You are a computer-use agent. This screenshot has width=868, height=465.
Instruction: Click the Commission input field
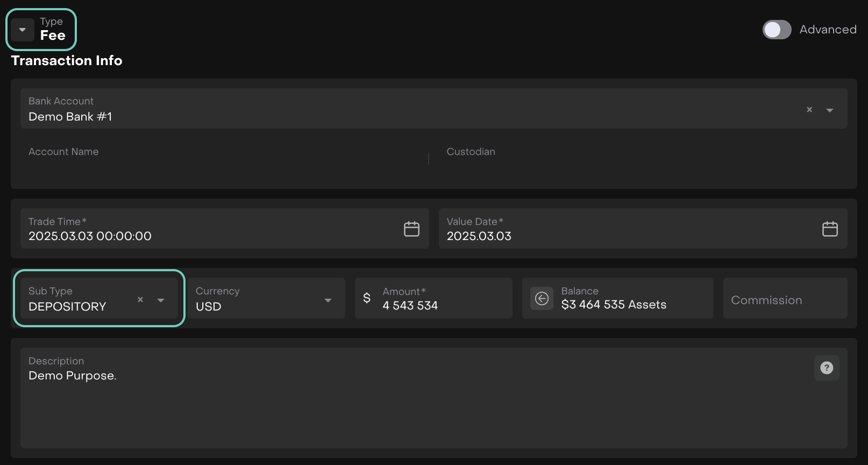pyautogui.click(x=785, y=300)
